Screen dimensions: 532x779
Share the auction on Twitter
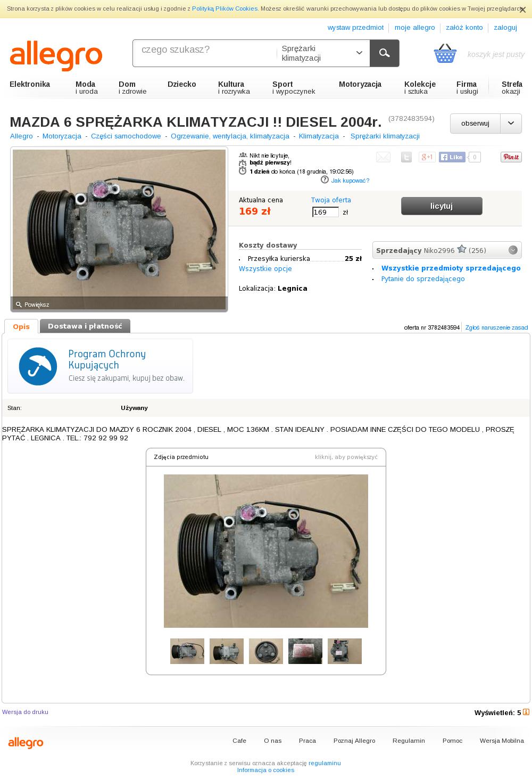[406, 157]
